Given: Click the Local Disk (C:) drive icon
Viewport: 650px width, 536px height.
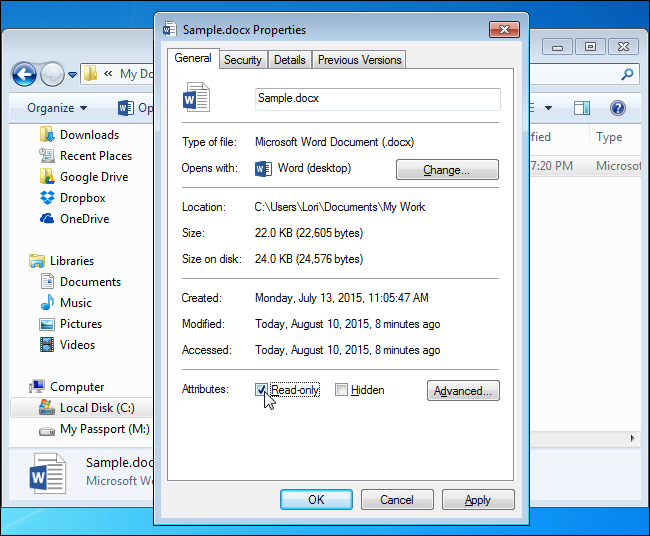Looking at the screenshot, I should coord(47,407).
